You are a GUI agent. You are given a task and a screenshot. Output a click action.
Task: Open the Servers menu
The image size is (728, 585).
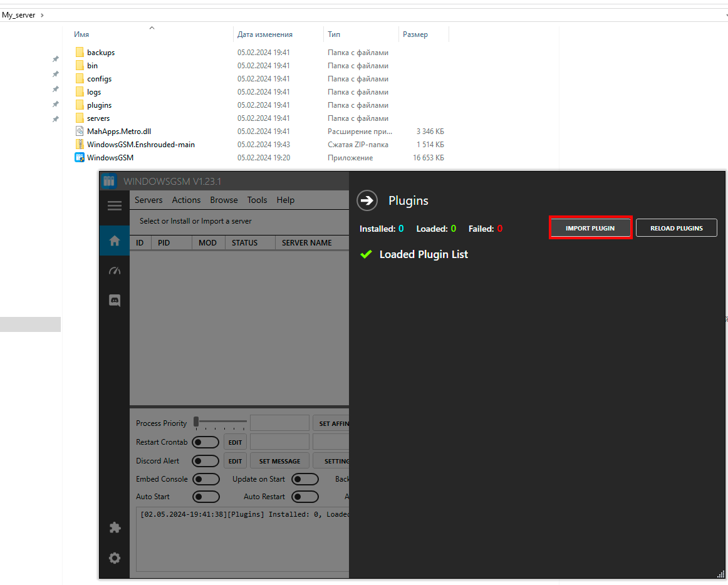pos(148,200)
